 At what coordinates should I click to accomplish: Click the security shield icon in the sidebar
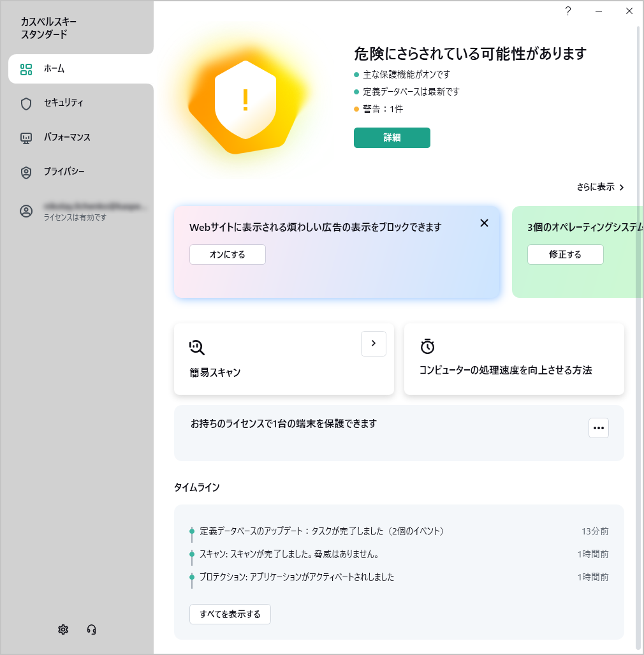(x=26, y=103)
